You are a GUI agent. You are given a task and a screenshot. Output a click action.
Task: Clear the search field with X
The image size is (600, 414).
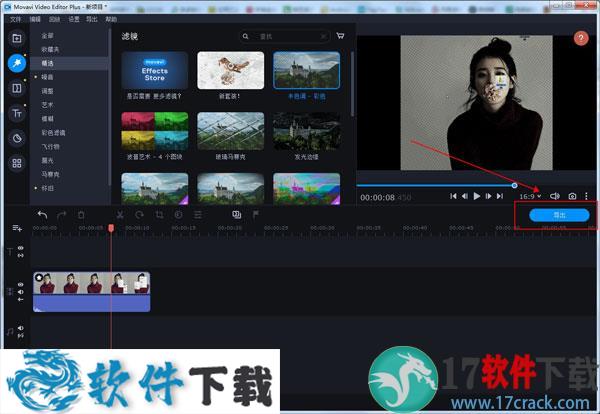click(x=324, y=36)
